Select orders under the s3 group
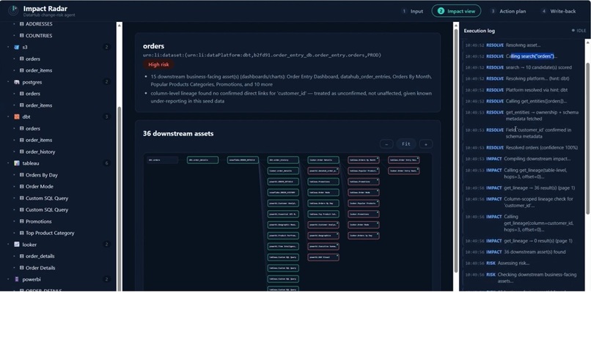591x364 pixels. (33, 59)
